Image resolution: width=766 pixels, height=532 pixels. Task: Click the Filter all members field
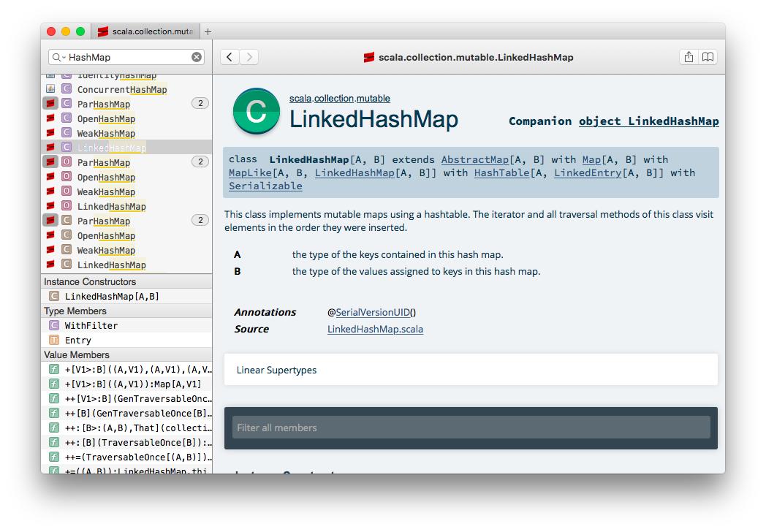471,427
